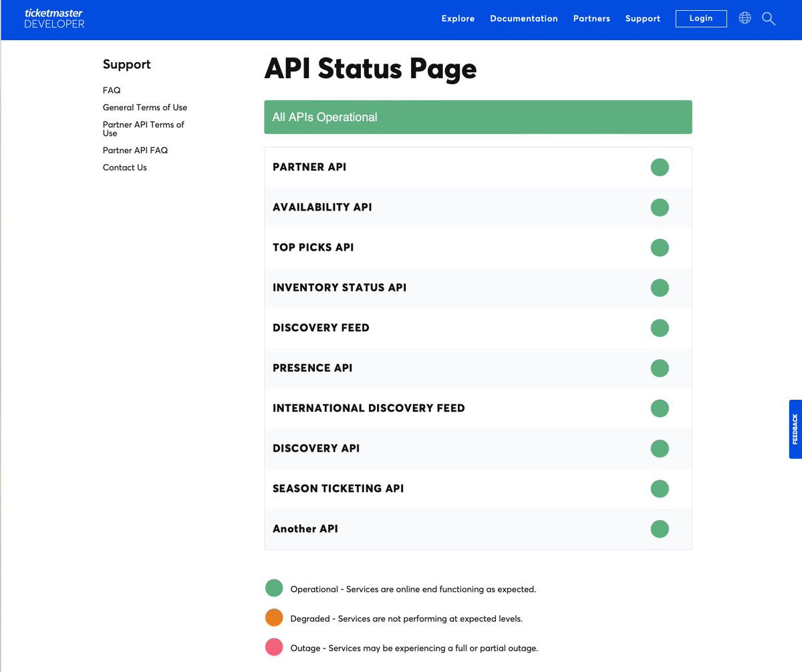Viewport: 802px width, 672px height.
Task: Click the Degraded legend description text
Action: coord(406,619)
